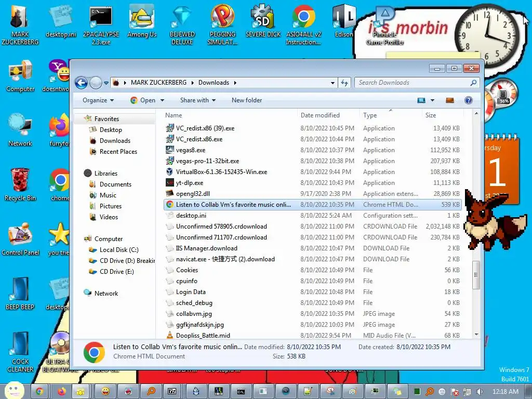Viewport: 532px width, 399px height.
Task: Click the Explorer Forward navigation arrow
Action: point(96,83)
